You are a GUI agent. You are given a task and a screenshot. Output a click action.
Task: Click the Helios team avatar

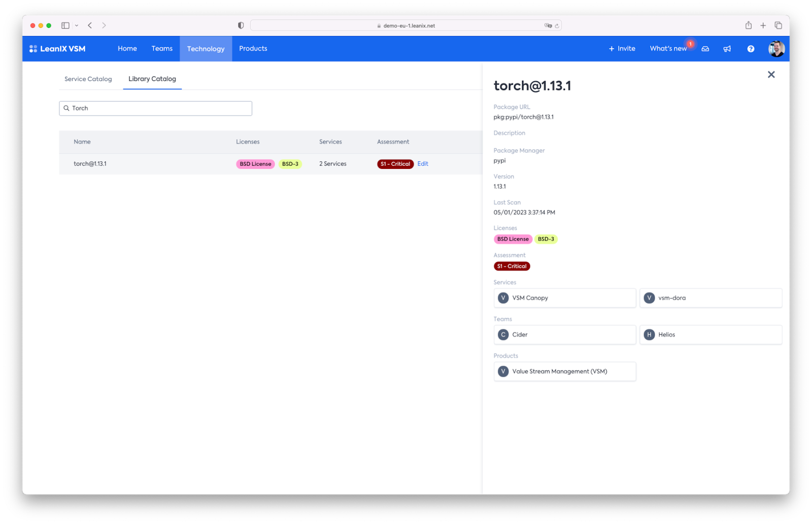click(x=649, y=335)
